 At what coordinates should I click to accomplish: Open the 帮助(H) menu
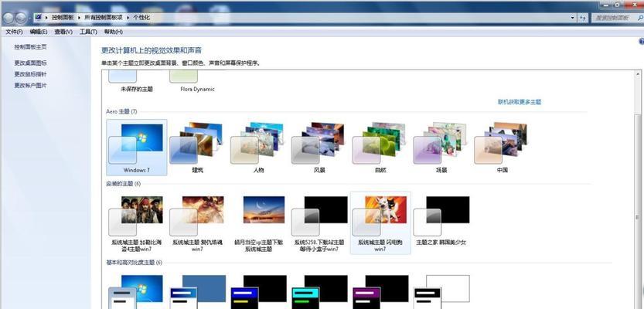[x=114, y=32]
